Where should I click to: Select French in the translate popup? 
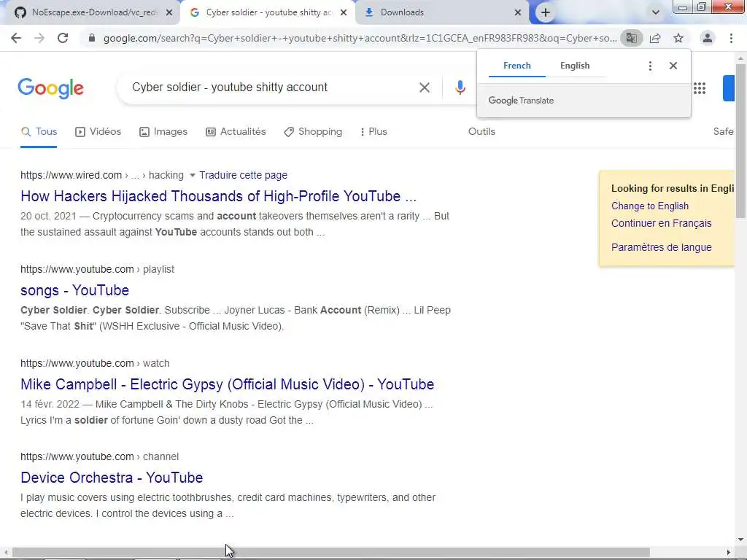tap(517, 66)
